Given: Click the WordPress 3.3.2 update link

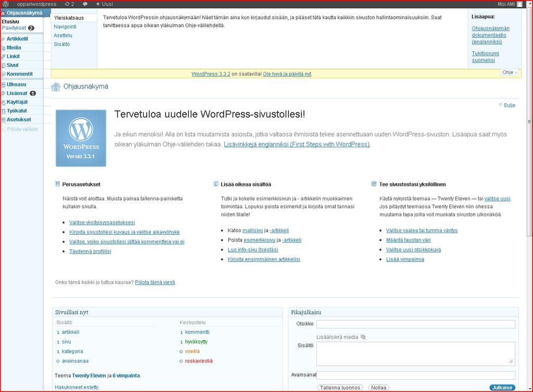Looking at the screenshot, I should (211, 74).
